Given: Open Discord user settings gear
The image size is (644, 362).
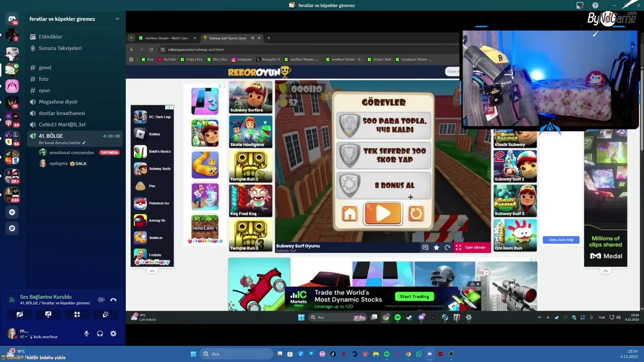Looking at the screenshot, I should click(x=113, y=333).
